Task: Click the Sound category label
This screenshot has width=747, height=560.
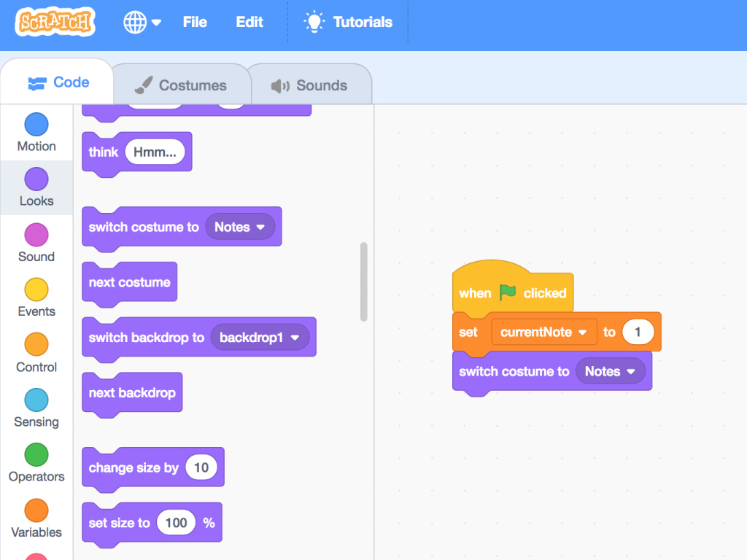Action: pyautogui.click(x=36, y=257)
